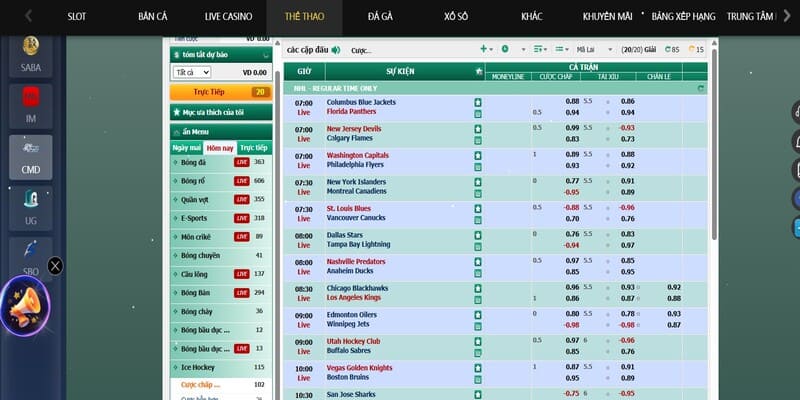This screenshot has width=800, height=400.
Task: Click the refresh counter showing 85
Action: (x=672, y=49)
